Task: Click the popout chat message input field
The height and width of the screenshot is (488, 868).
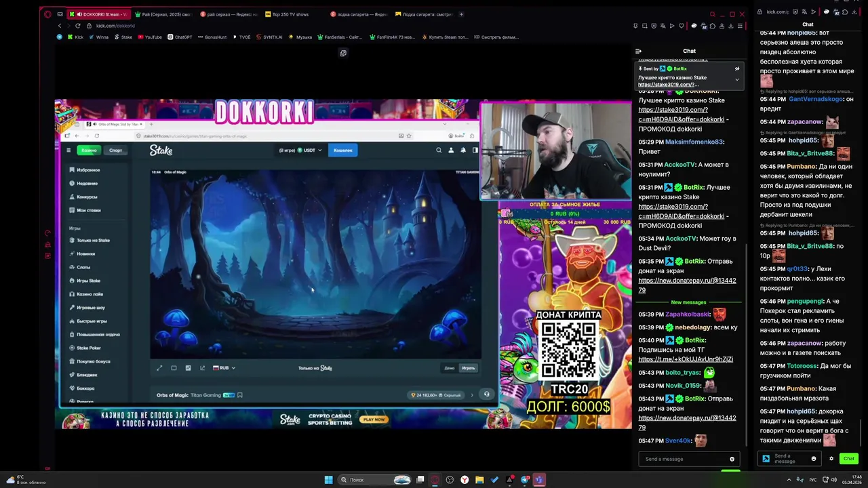Action: 790,459
